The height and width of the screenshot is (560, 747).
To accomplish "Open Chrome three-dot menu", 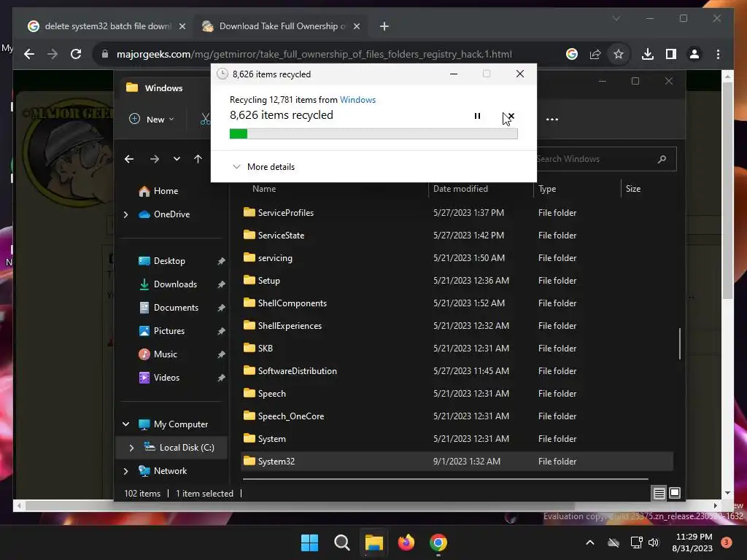I will (x=718, y=54).
